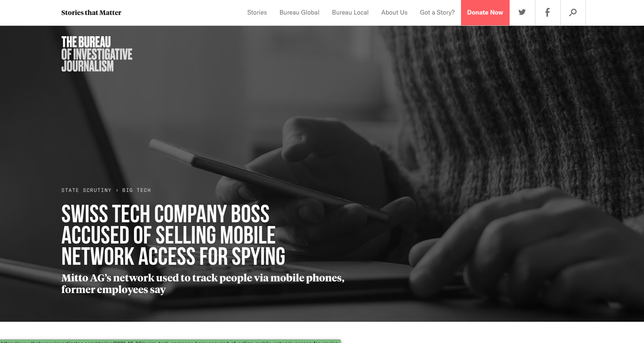Click the Donate Now button

pos(485,12)
